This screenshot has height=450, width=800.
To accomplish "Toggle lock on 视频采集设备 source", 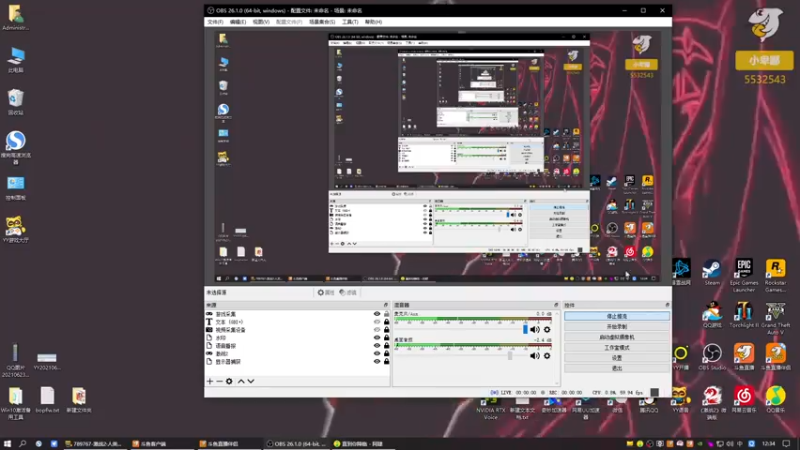I will (386, 330).
